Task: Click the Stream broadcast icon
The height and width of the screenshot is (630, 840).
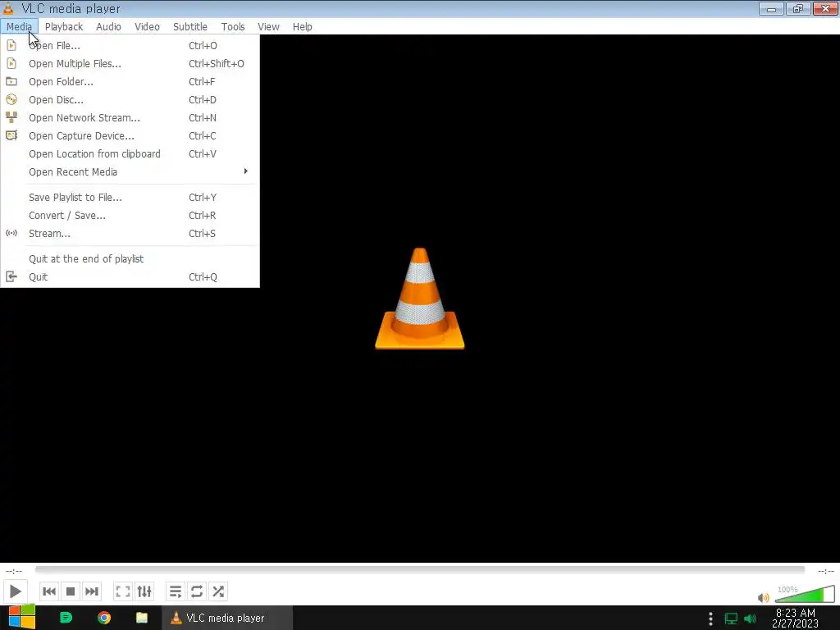Action: tap(11, 234)
